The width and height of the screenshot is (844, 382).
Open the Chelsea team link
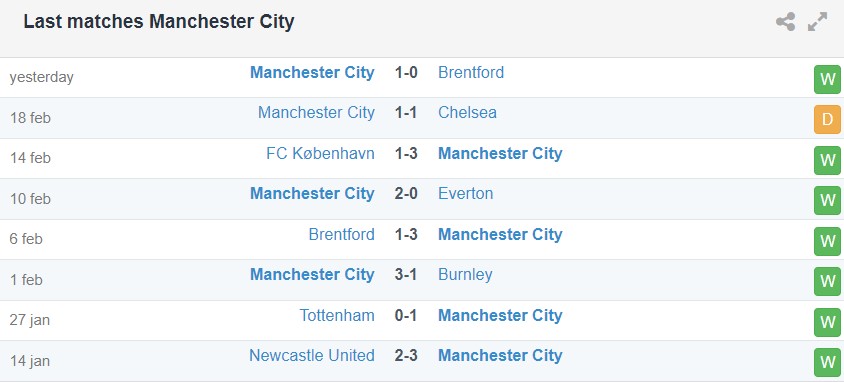(467, 112)
